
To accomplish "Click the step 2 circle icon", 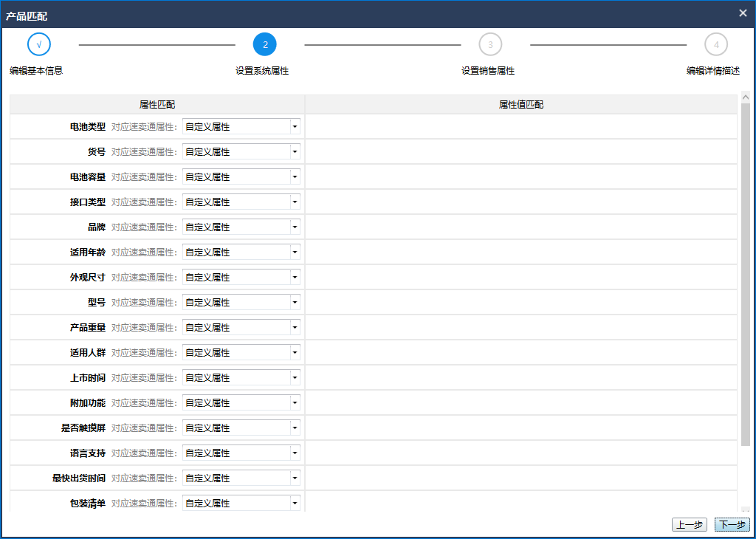I will click(264, 44).
